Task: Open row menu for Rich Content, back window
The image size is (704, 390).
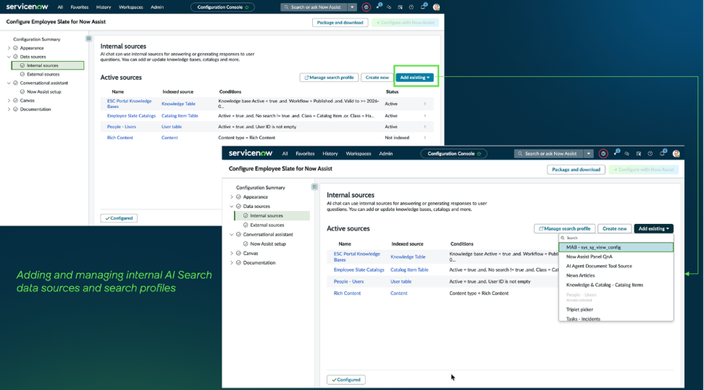Action: coord(425,138)
